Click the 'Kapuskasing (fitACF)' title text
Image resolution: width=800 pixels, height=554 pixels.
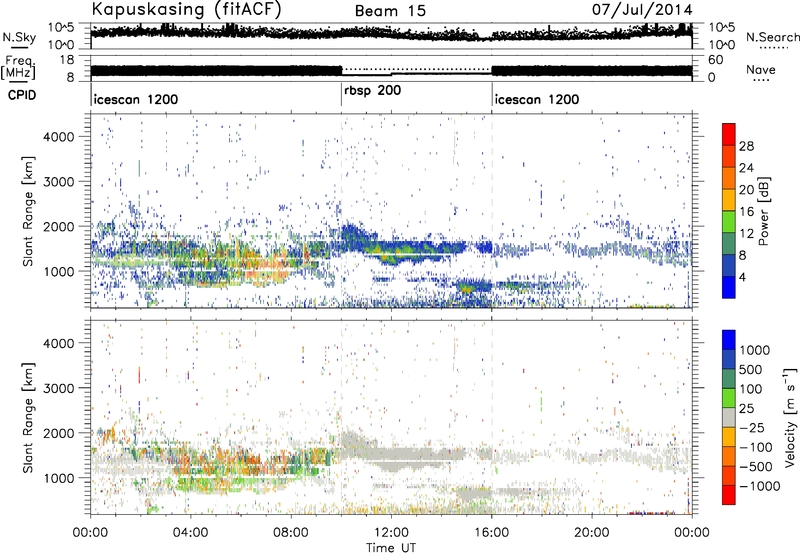coord(186,10)
